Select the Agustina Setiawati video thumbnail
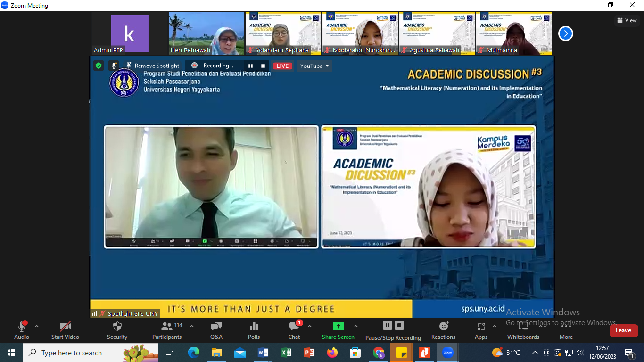Screen dimensions: 644x362 click(x=437, y=33)
